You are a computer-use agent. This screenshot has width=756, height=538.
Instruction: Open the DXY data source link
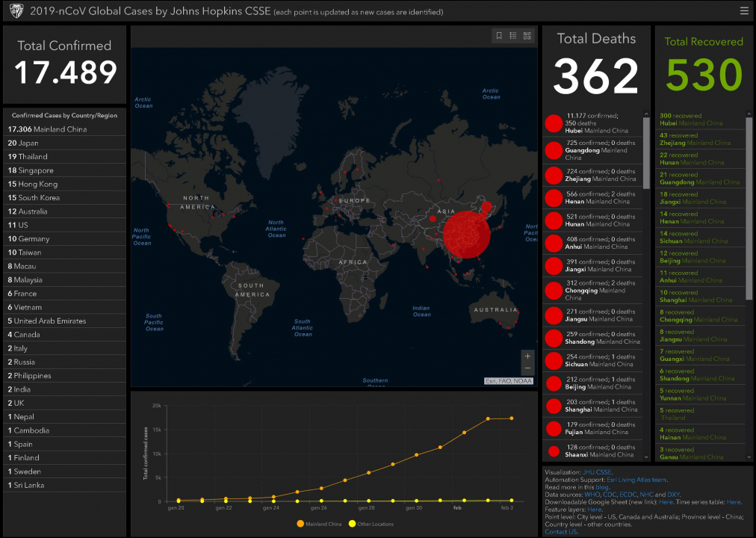click(673, 495)
